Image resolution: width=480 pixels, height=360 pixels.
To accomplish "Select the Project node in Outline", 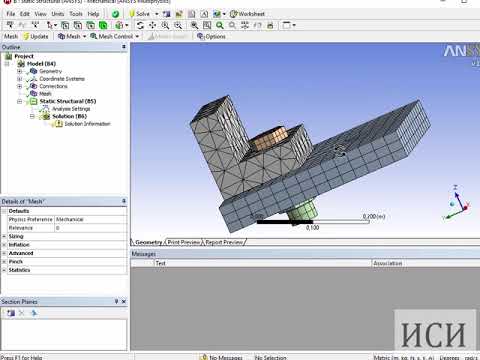I will coord(24,56).
